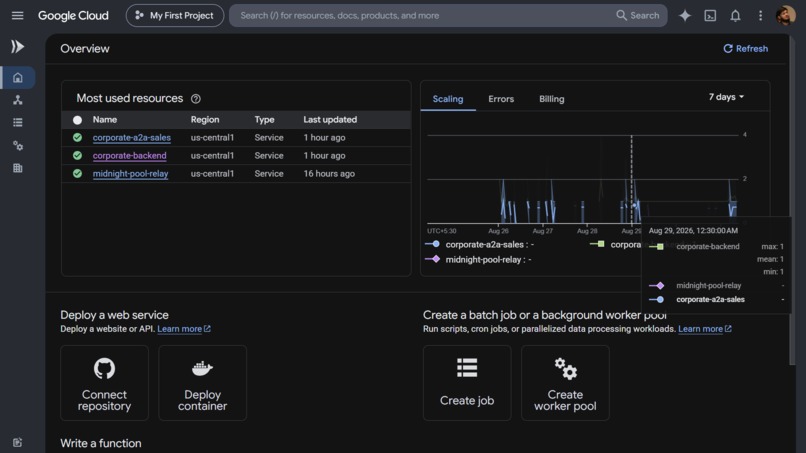Click the Create job card label
This screenshot has height=453, width=806.
pyautogui.click(x=467, y=400)
